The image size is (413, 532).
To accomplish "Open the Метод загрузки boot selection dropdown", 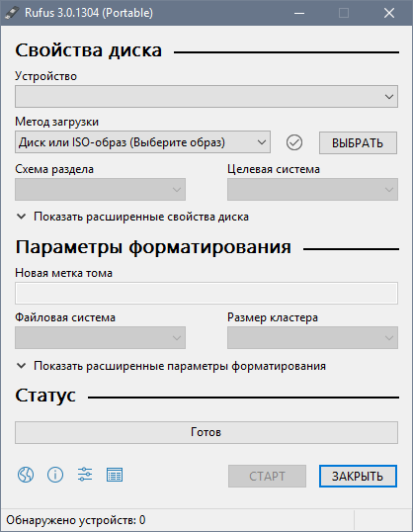I will 142,142.
